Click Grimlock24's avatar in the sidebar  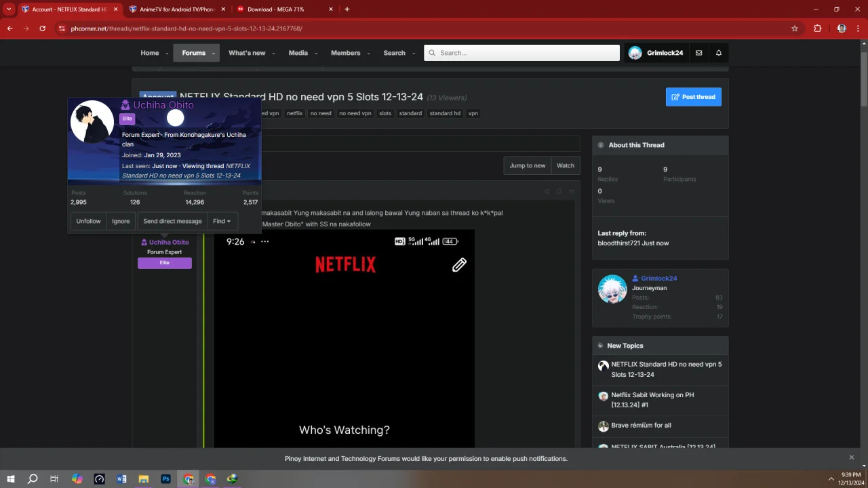click(612, 289)
